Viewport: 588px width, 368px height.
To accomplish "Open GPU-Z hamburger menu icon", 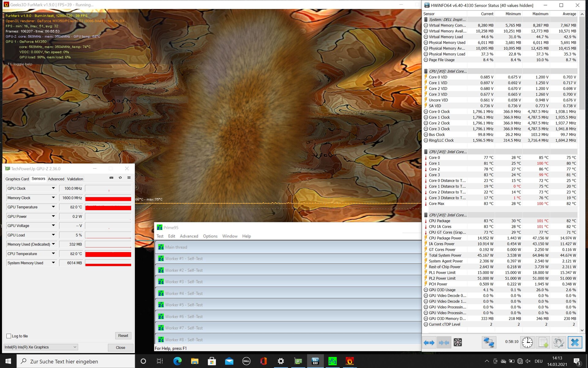I will click(129, 178).
